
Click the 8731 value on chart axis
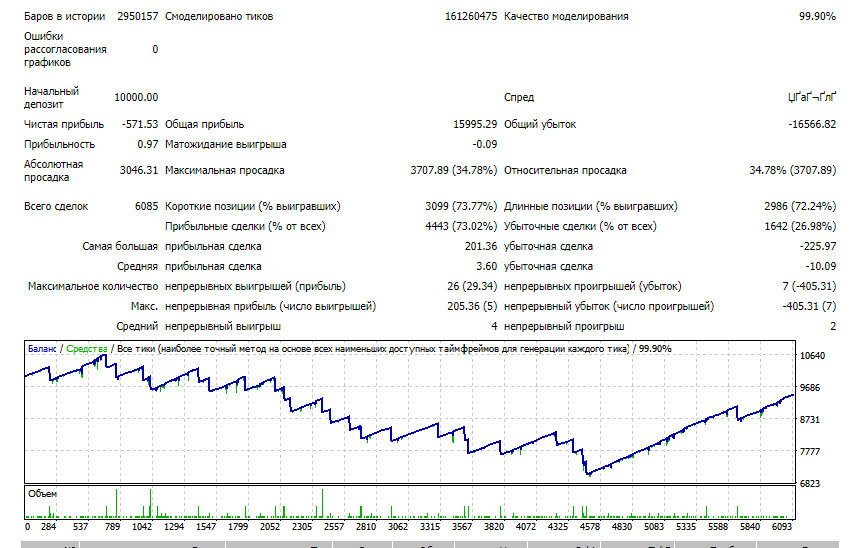click(x=810, y=420)
